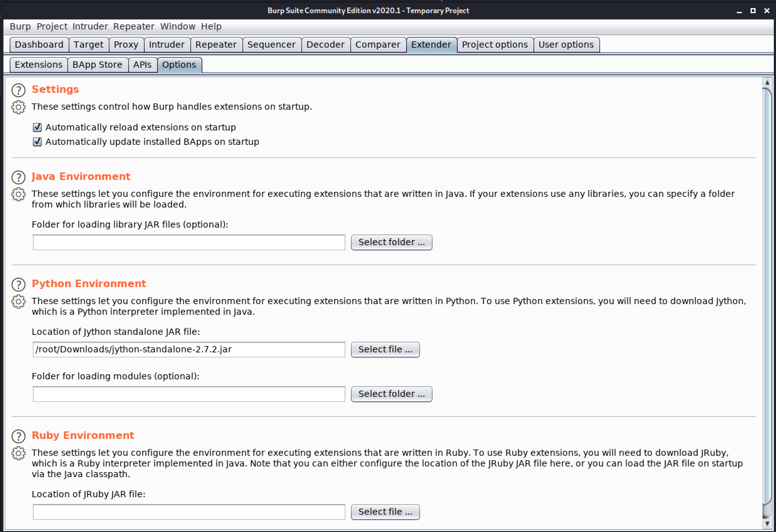Viewport: 776px width, 532px height.
Task: Switch to the Dashboard tab
Action: (x=39, y=45)
